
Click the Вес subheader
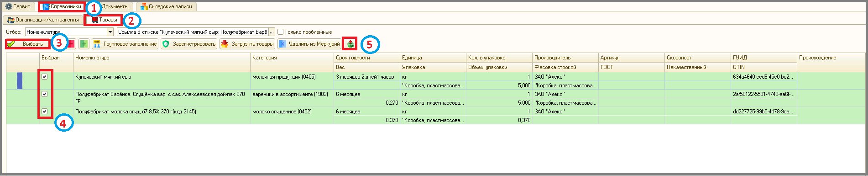[x=367, y=67]
